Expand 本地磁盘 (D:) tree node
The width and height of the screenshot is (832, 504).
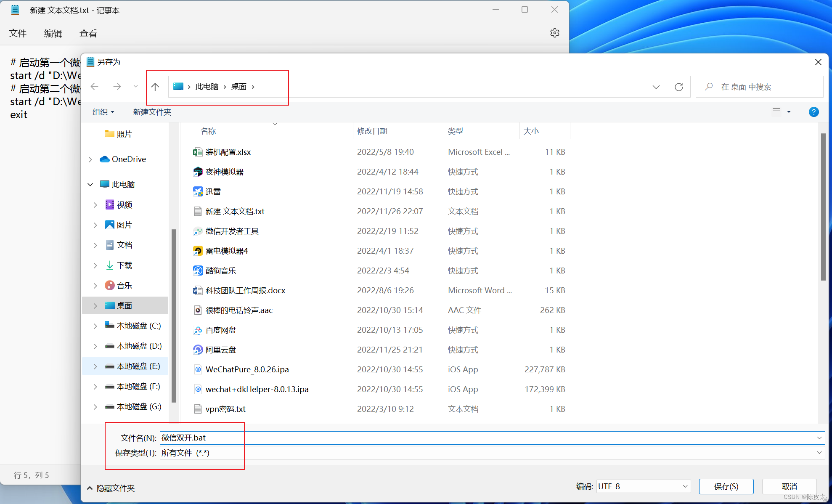pos(95,346)
